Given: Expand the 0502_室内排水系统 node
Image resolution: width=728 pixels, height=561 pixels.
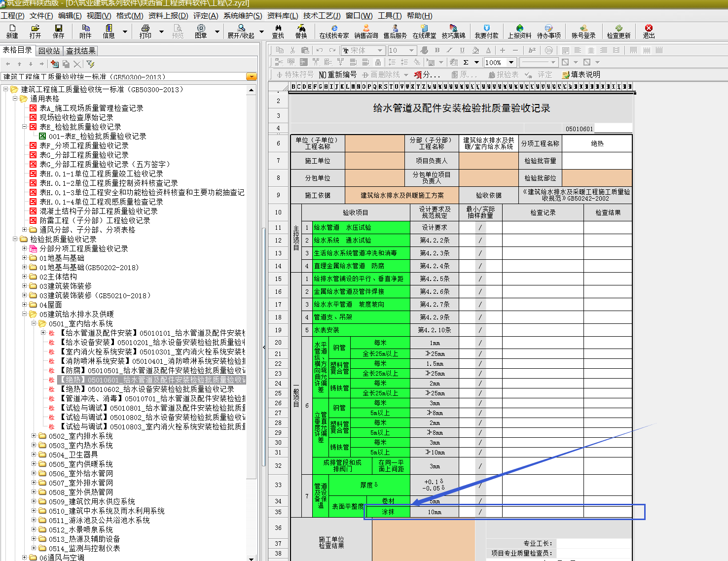Looking at the screenshot, I should point(34,436).
